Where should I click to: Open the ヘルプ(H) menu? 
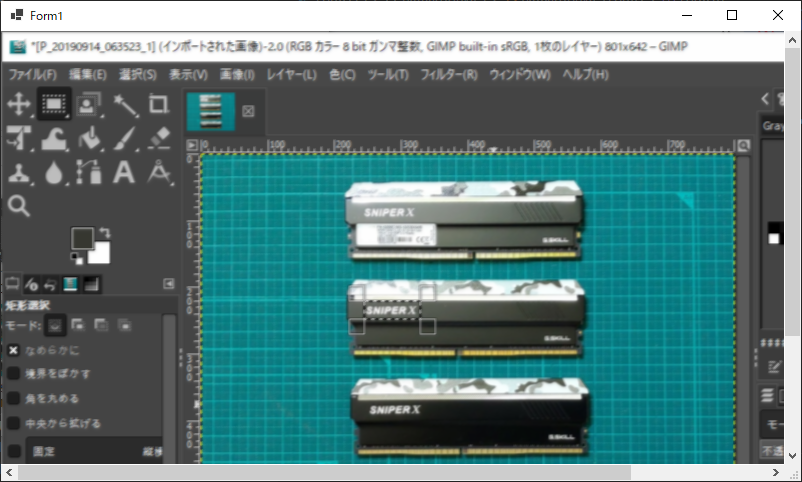coord(585,75)
